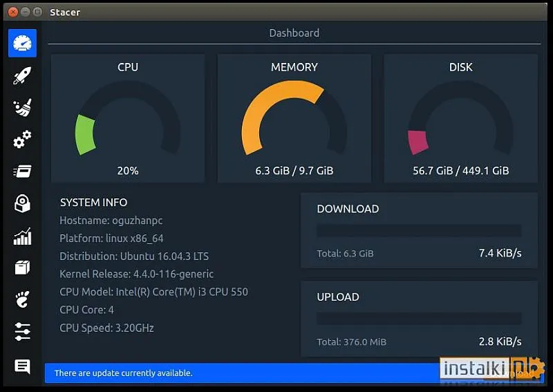Screen dimensions: 553x392
Task: Open Startup Apps rocket icon
Action: point(22,75)
